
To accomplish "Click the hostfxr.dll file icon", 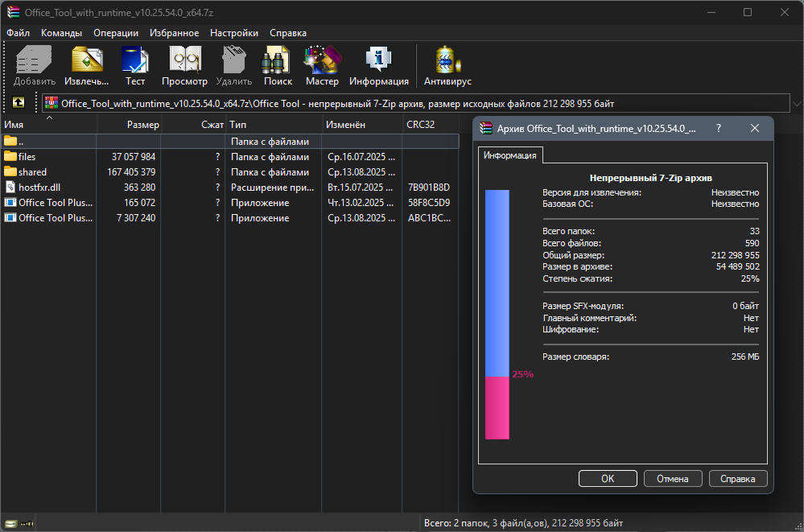I will pos(10,188).
